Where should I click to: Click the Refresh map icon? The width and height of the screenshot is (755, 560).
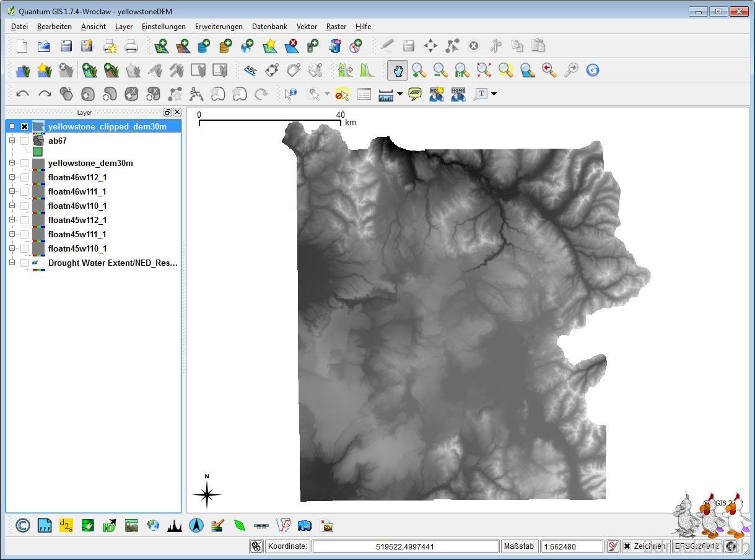(x=593, y=70)
